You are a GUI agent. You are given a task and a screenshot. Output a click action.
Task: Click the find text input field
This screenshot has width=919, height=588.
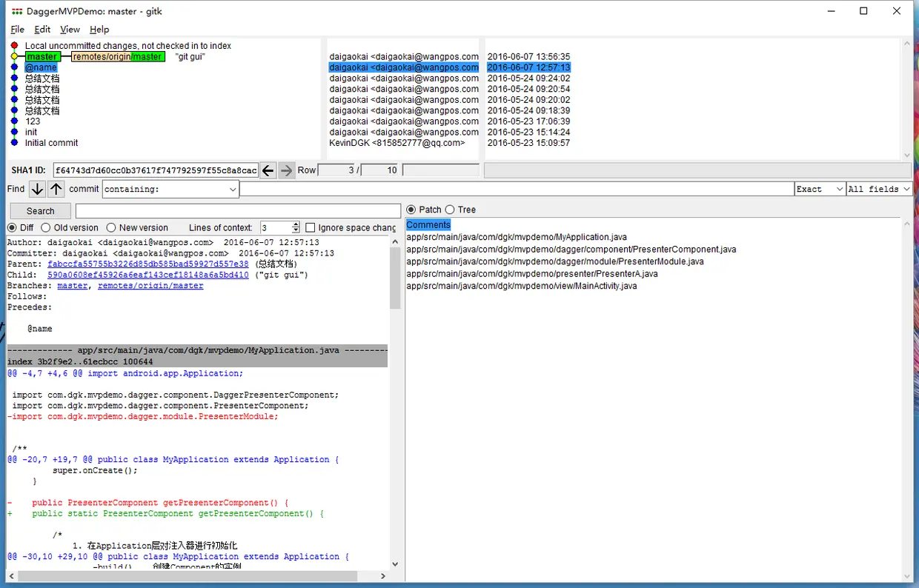pyautogui.click(x=517, y=189)
